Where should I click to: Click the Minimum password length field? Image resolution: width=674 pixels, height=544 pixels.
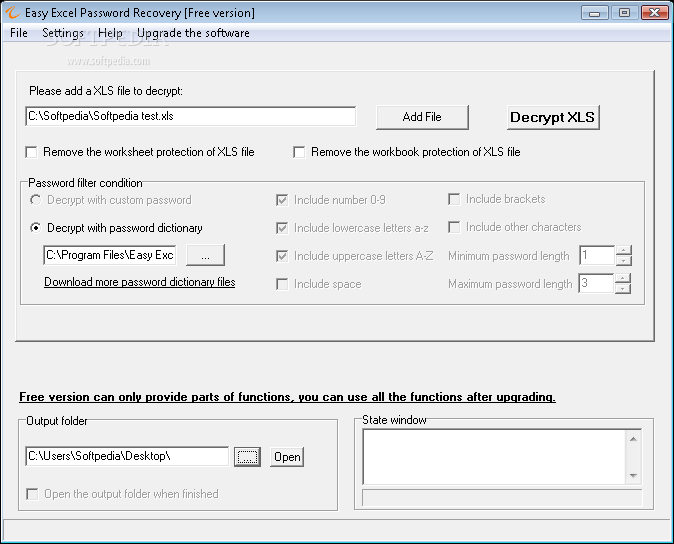click(x=597, y=256)
